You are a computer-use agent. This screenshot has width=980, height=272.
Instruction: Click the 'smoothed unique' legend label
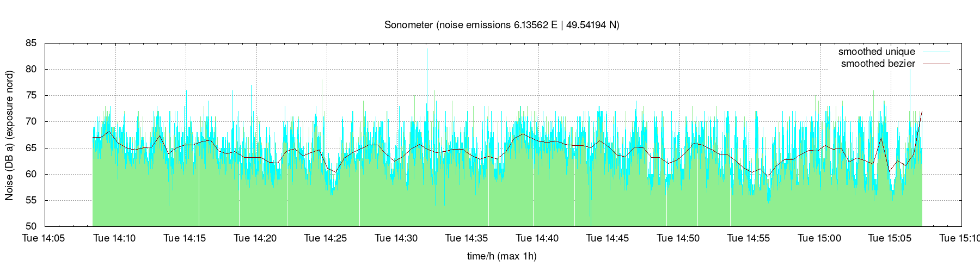coord(877,52)
